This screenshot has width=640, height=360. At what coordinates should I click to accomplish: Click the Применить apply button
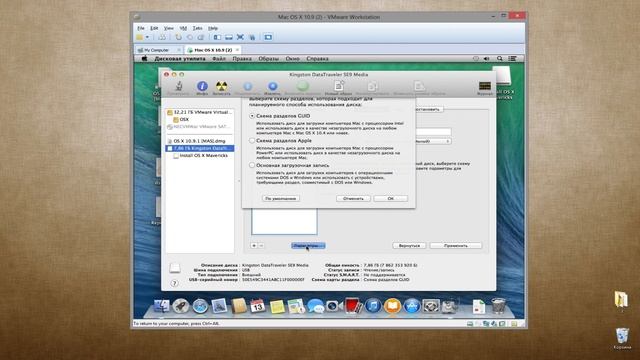[x=456, y=245]
